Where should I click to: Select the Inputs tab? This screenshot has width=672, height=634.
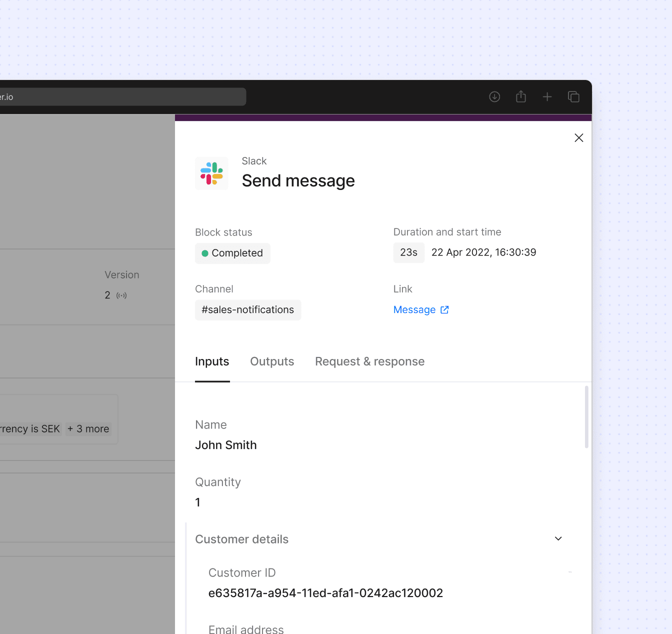(212, 361)
